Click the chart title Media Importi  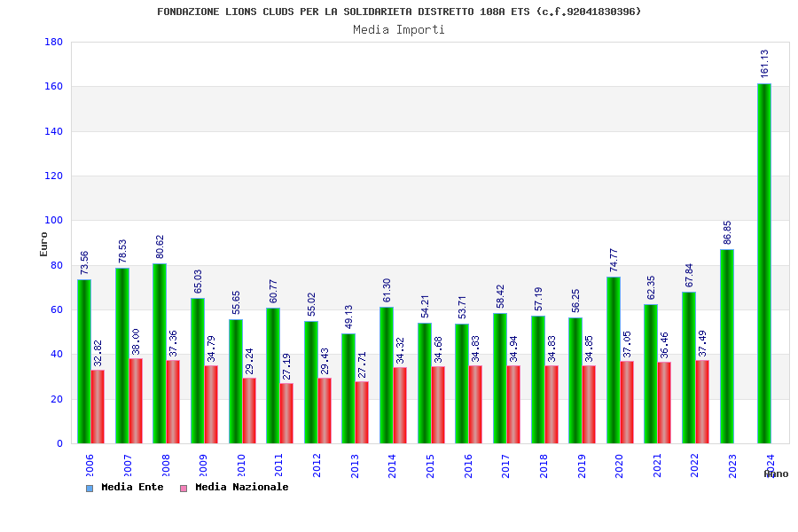399,29
